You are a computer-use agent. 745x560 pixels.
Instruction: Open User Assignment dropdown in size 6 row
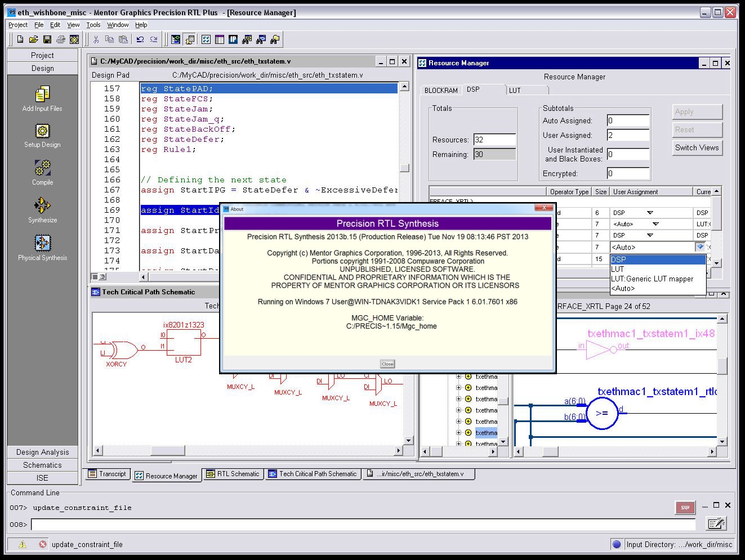(650, 213)
